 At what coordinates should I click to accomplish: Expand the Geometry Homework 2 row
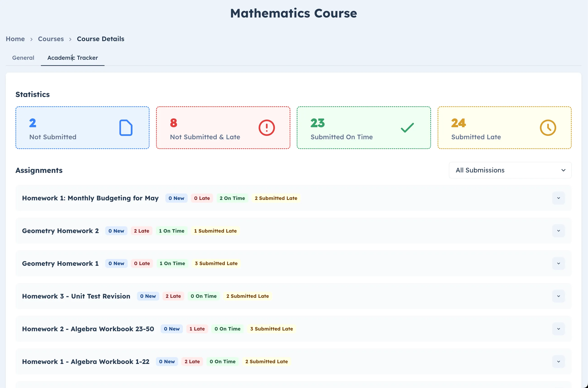pyautogui.click(x=558, y=231)
